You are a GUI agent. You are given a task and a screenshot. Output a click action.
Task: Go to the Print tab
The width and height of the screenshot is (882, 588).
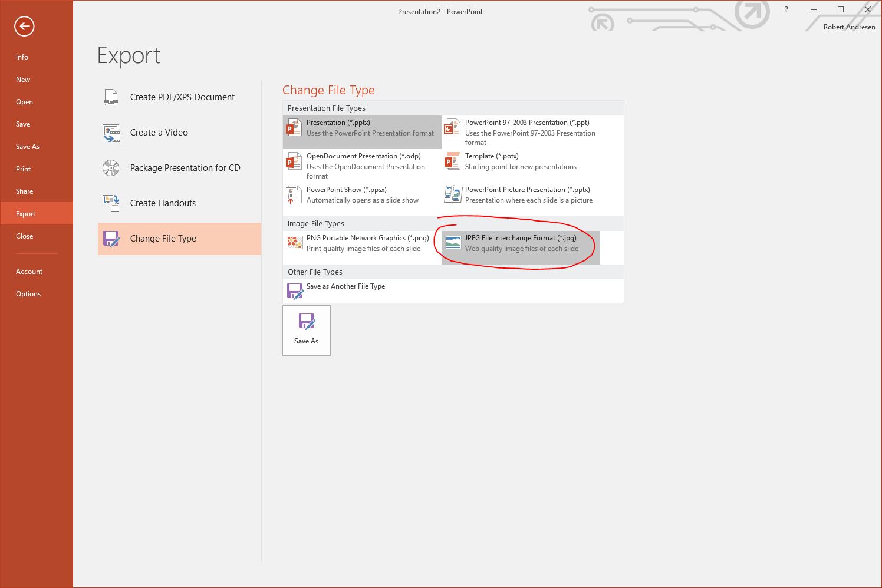click(x=24, y=169)
